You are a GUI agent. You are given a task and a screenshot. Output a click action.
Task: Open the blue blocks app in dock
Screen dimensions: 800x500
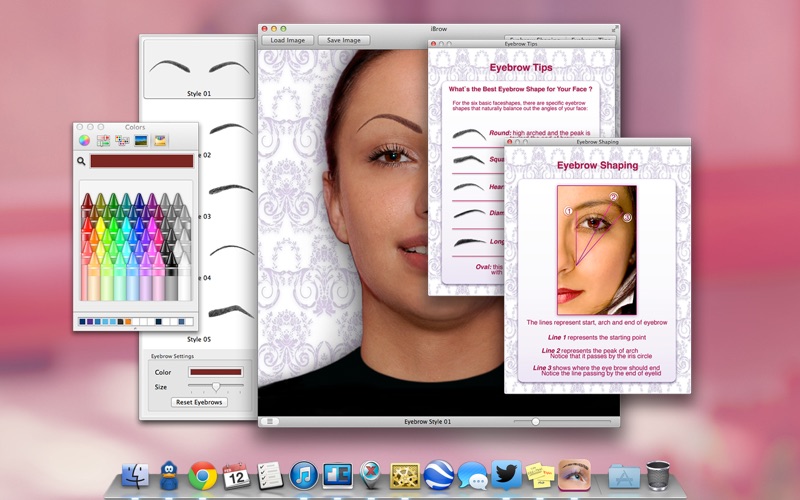pos(337,476)
